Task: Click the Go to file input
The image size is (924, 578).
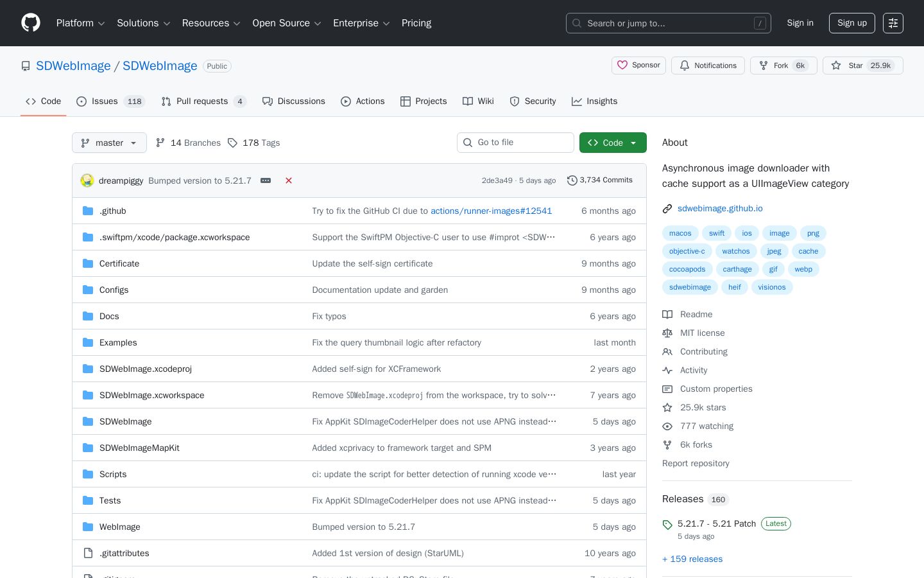Action: 515,143
